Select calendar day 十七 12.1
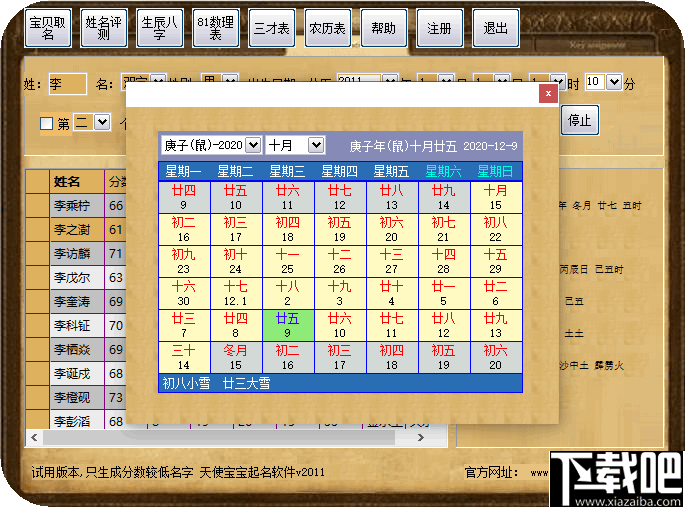Viewport: 685px width, 507px height. (236, 293)
